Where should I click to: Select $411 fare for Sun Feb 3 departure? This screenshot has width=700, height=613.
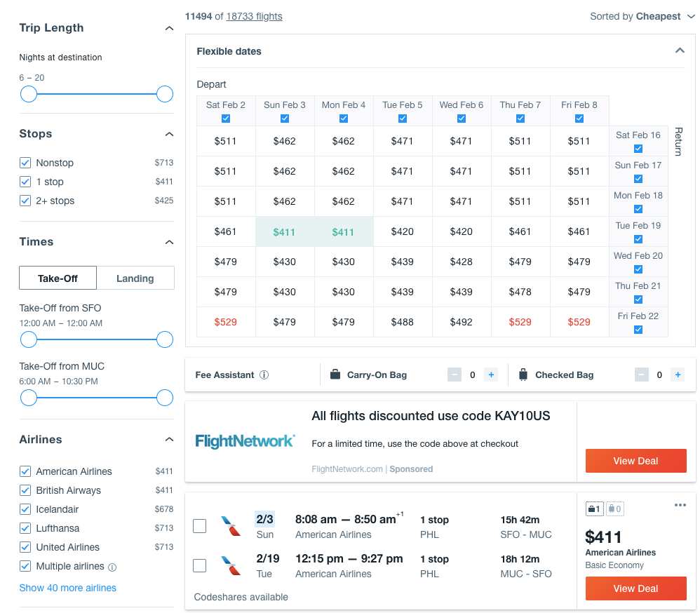[285, 231]
